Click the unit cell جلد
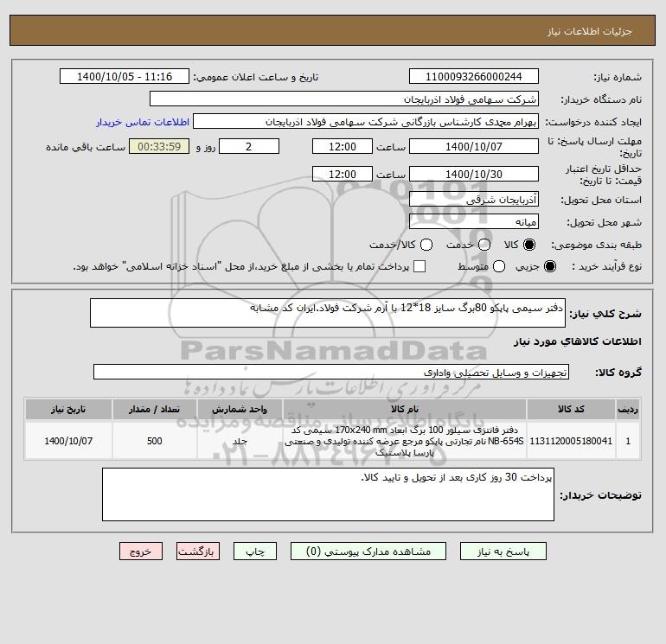This screenshot has width=666, height=644. click(240, 441)
